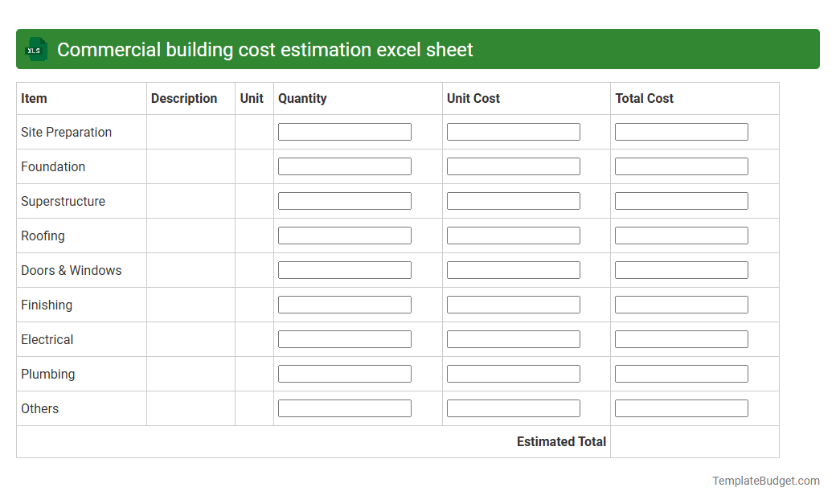The width and height of the screenshot is (836, 504).
Task: Click the Foundation row label
Action: (53, 166)
